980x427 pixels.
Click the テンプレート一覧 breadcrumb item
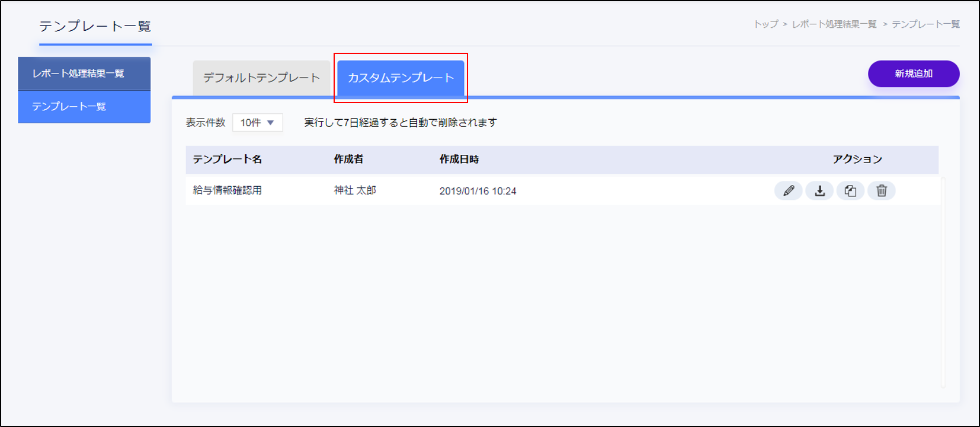[925, 24]
